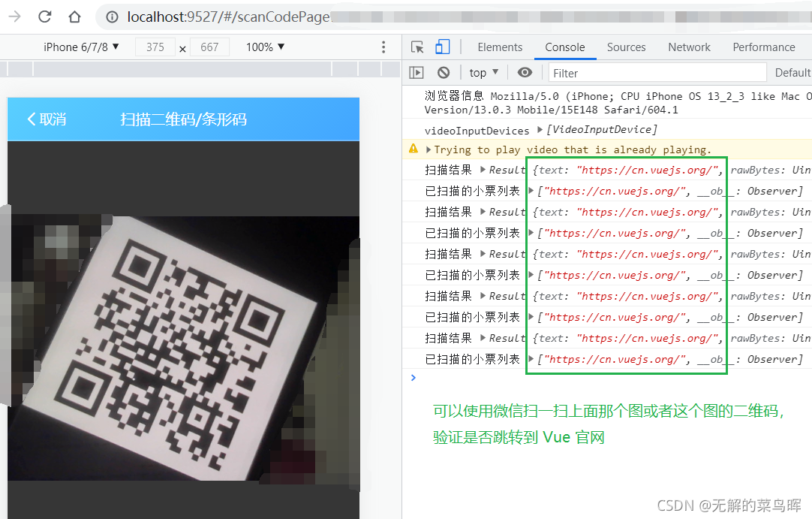Toggle device toolbar emulation icon

[x=442, y=47]
